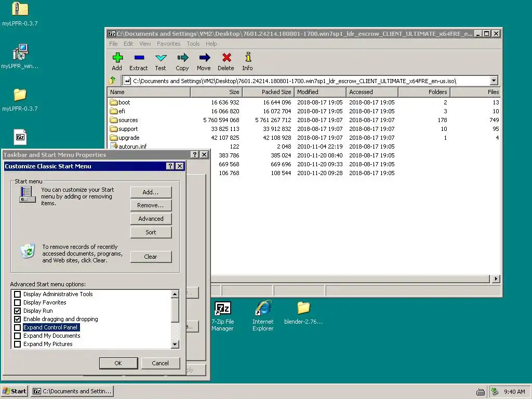Viewport: 532px width, 399px height.
Task: Uncheck the Display Run checkbox
Action: point(17,311)
